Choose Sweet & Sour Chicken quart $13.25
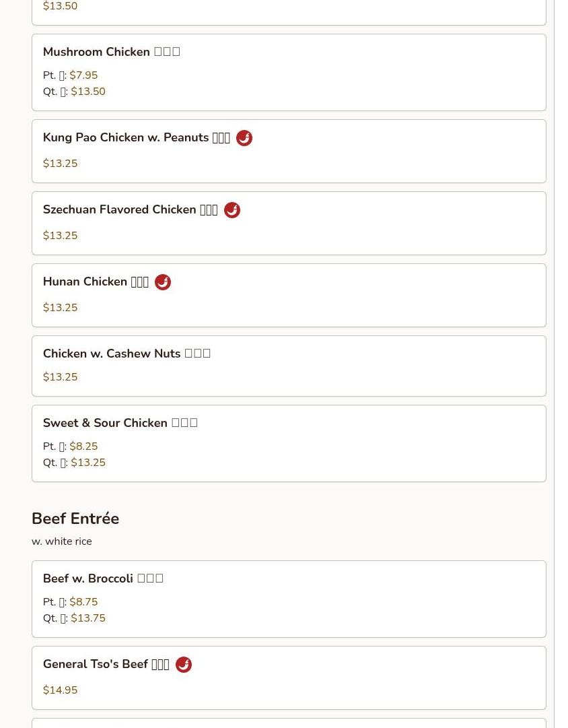This screenshot has height=728, width=568. 88,463
